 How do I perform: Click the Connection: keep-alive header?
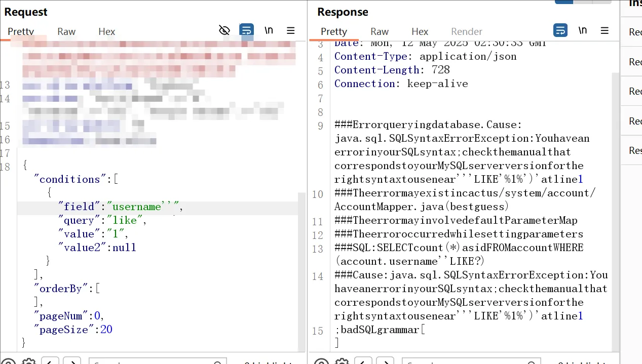pyautogui.click(x=401, y=84)
